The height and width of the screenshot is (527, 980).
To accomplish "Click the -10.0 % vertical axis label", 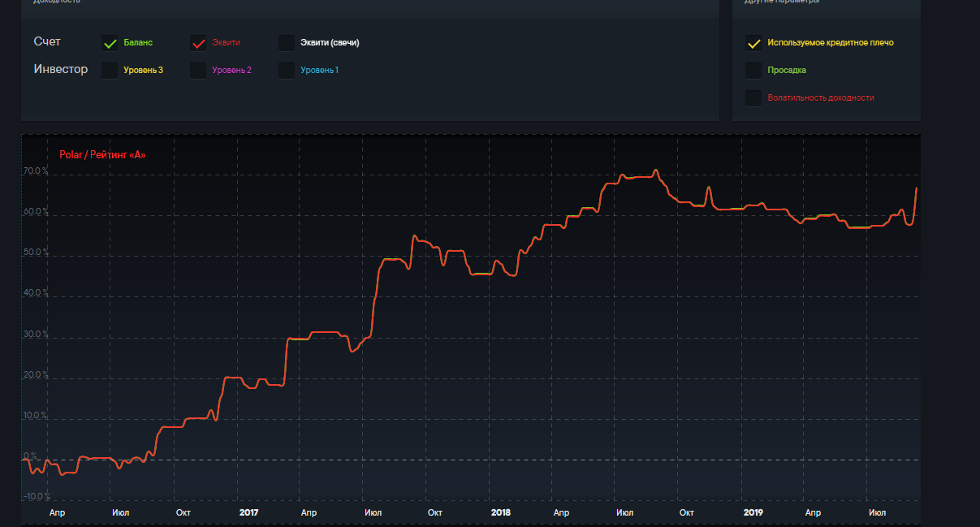I will point(36,497).
